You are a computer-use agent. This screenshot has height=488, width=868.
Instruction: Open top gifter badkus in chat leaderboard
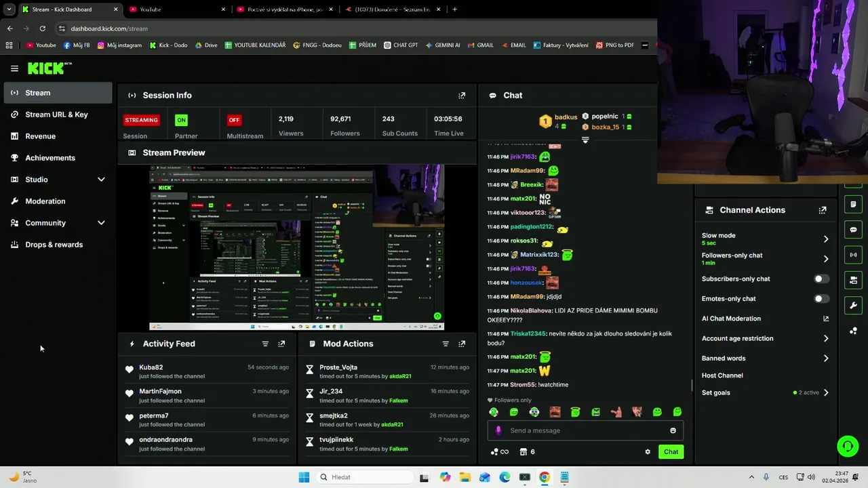566,117
